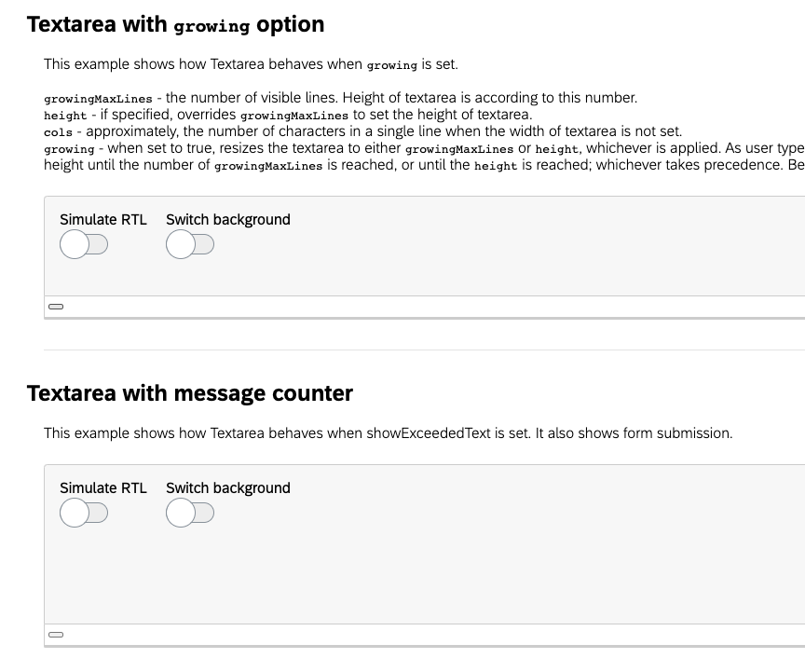Image resolution: width=805 pixels, height=672 pixels.
Task: Enable Simulate RTL switch in message counter example
Action: (x=84, y=513)
